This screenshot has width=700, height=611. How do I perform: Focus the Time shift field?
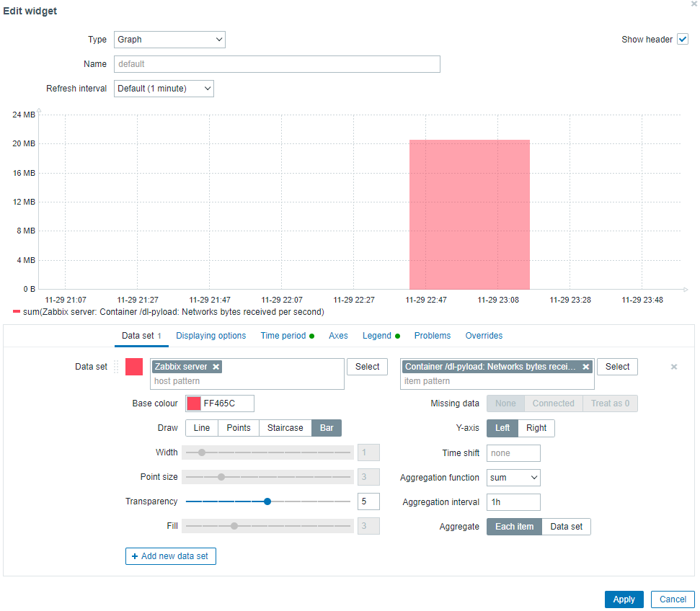tap(513, 453)
